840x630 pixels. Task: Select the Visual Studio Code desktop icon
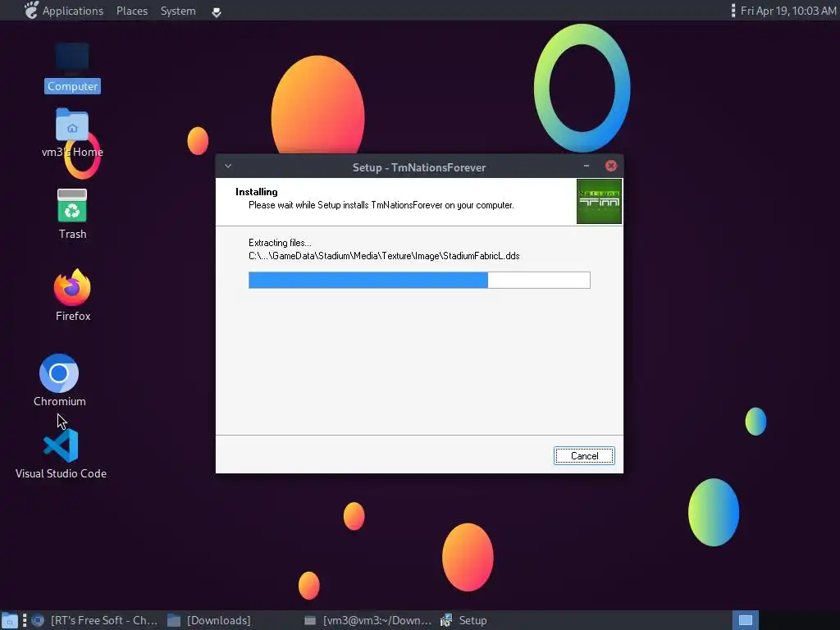[x=61, y=454]
